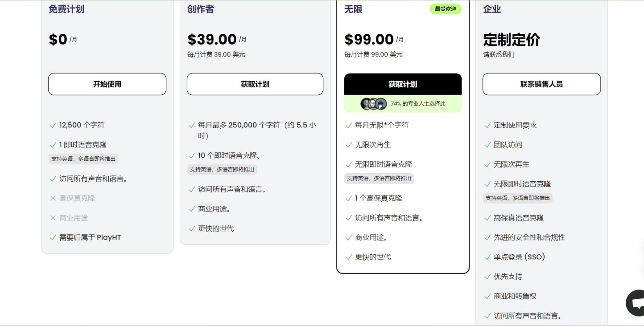Click the 请联系我们 text under 定制定价

point(499,54)
